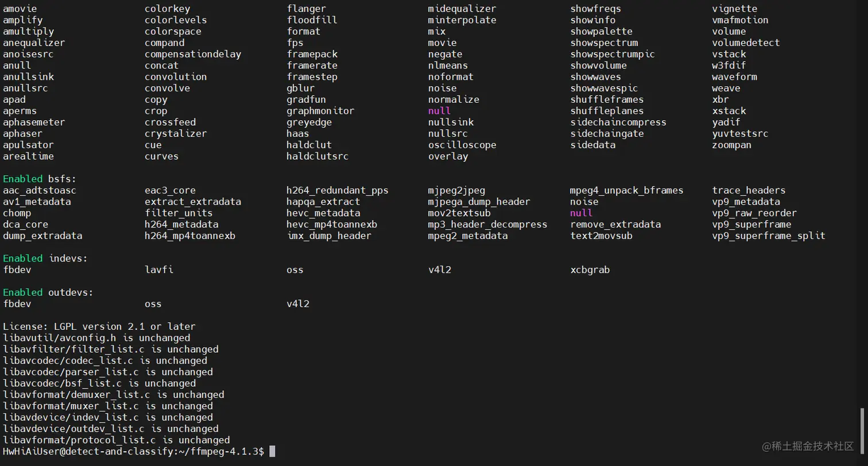The width and height of the screenshot is (868, 466).
Task: Click the bsf name 'av1_metadata'
Action: (37, 202)
